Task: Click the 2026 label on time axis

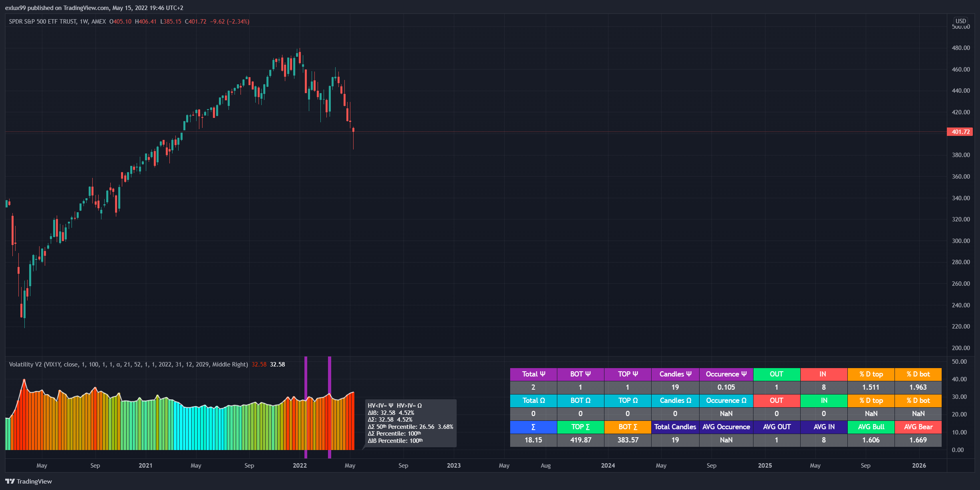Action: pyautogui.click(x=919, y=466)
